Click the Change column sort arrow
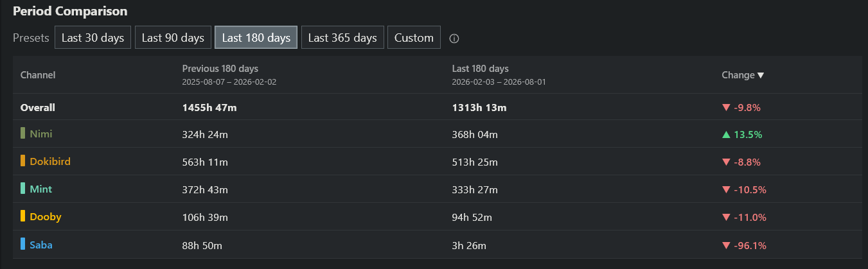Screen dimensions: 868x269 (x=761, y=76)
